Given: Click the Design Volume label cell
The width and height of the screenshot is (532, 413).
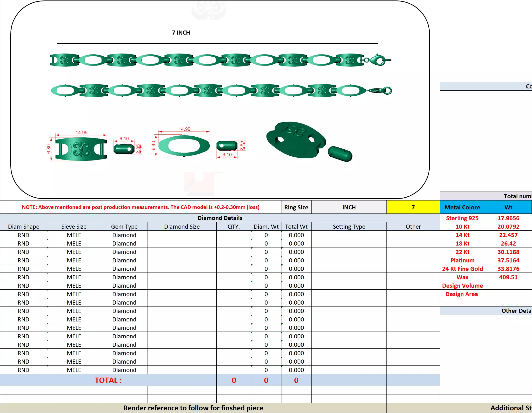Looking at the screenshot, I should (x=462, y=286).
